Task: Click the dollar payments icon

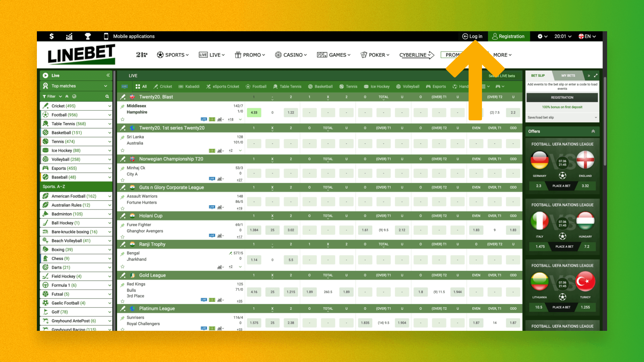Action: tap(51, 36)
